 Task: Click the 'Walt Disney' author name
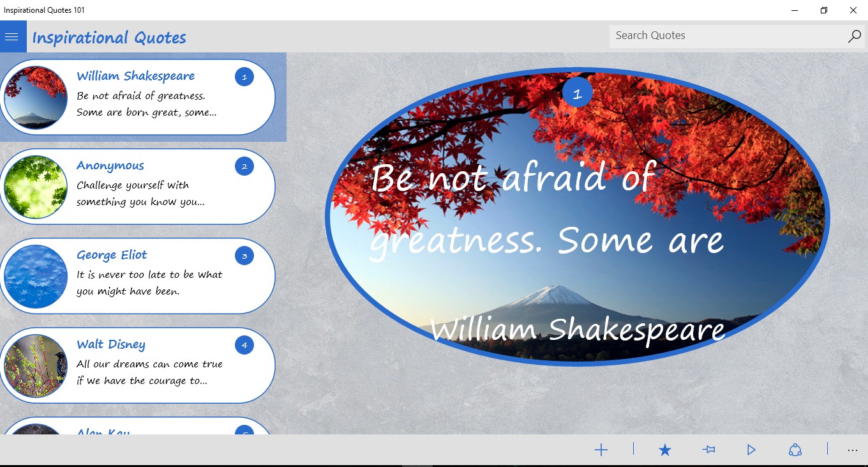pyautogui.click(x=111, y=344)
